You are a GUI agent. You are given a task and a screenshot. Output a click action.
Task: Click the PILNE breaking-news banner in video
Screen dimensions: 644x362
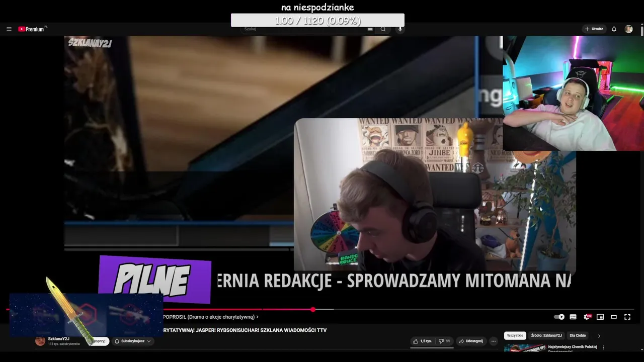tap(155, 280)
